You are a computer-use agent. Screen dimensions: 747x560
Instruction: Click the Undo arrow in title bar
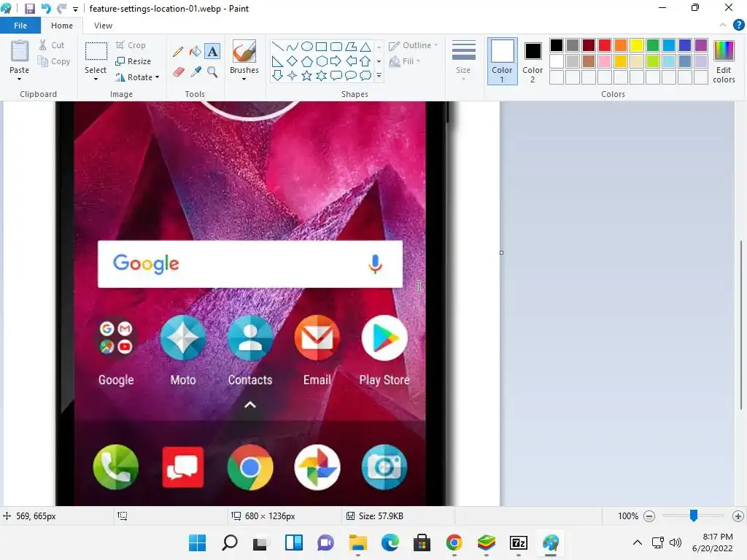pos(46,9)
